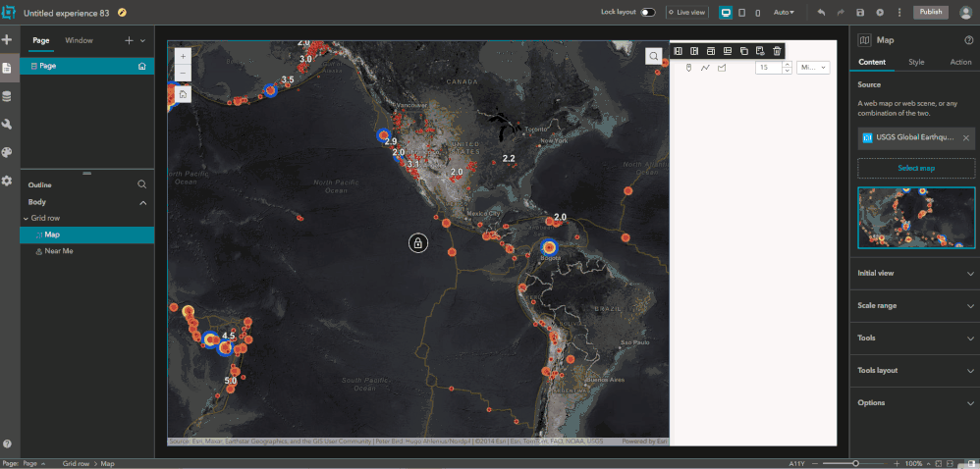
Task: Open the zoom percentage menu arrow
Action: click(x=929, y=464)
